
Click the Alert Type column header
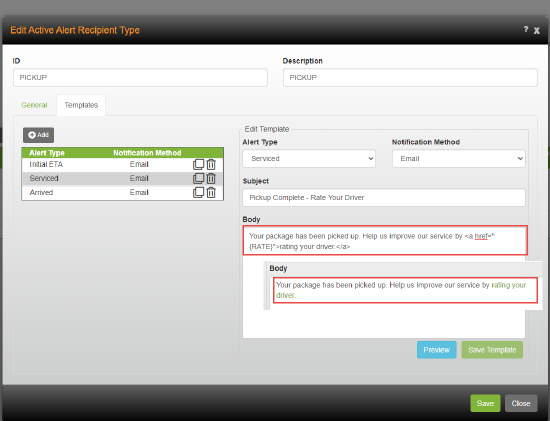click(47, 153)
